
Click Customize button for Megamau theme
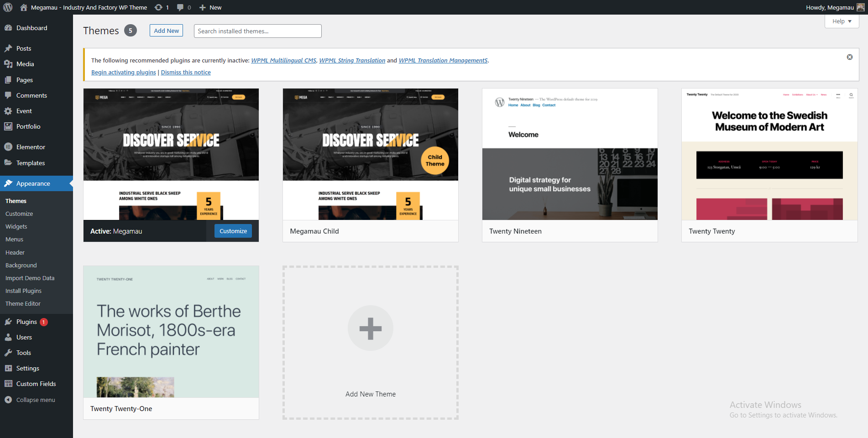coord(233,231)
